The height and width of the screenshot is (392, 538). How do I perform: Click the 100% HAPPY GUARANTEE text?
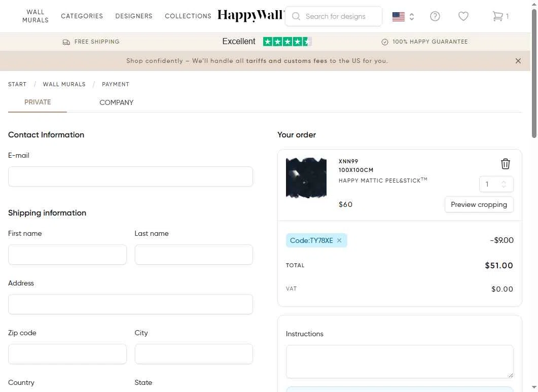pyautogui.click(x=430, y=42)
